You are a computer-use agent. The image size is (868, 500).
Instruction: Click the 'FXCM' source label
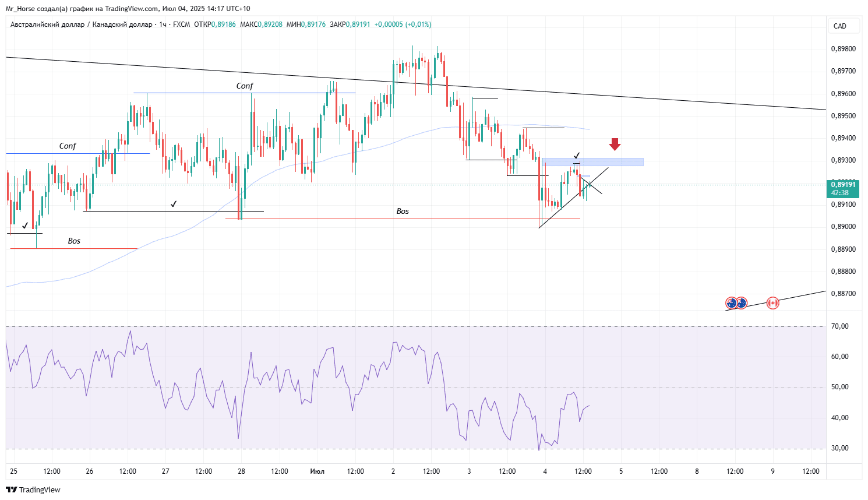182,24
